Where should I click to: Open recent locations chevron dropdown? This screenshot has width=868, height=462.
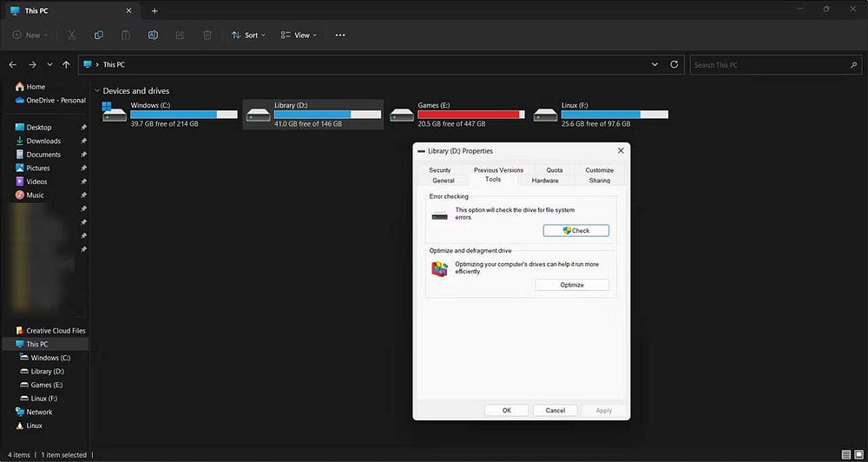coord(49,65)
